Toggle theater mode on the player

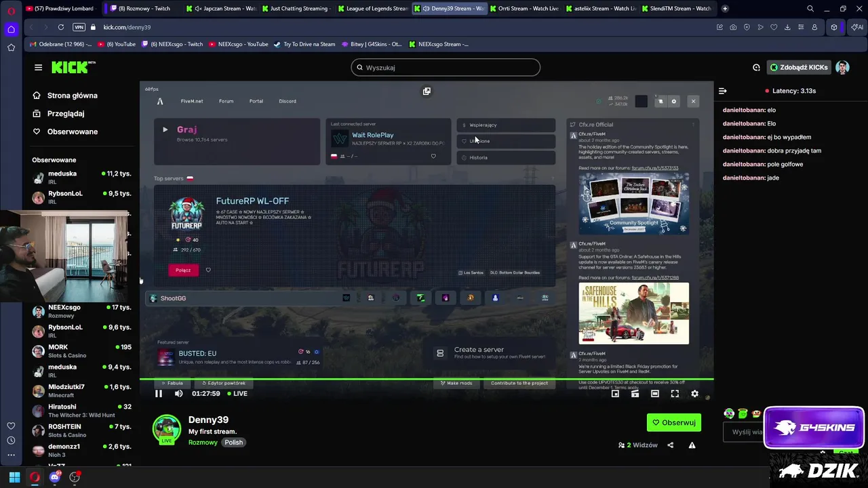[x=655, y=394]
